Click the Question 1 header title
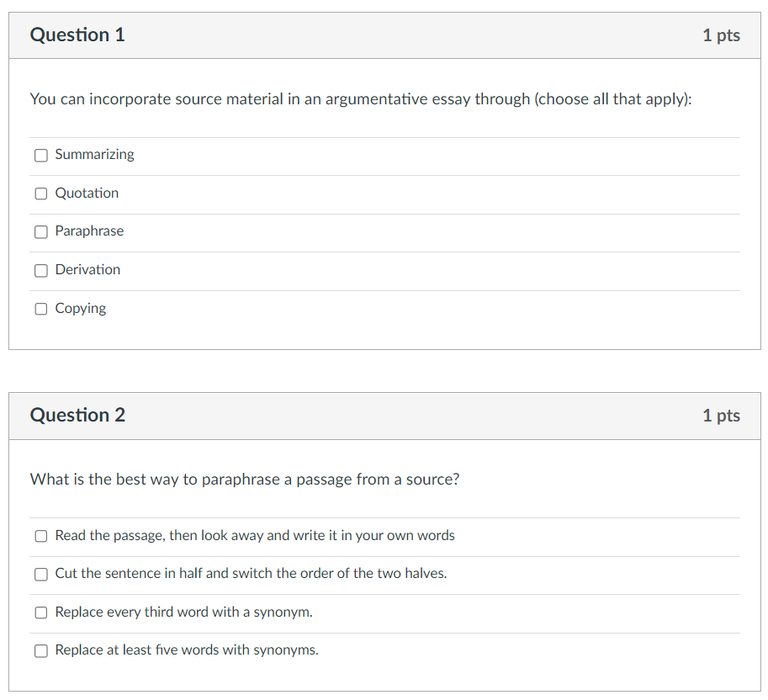Viewport: 768px width, 700px height. 77,35
